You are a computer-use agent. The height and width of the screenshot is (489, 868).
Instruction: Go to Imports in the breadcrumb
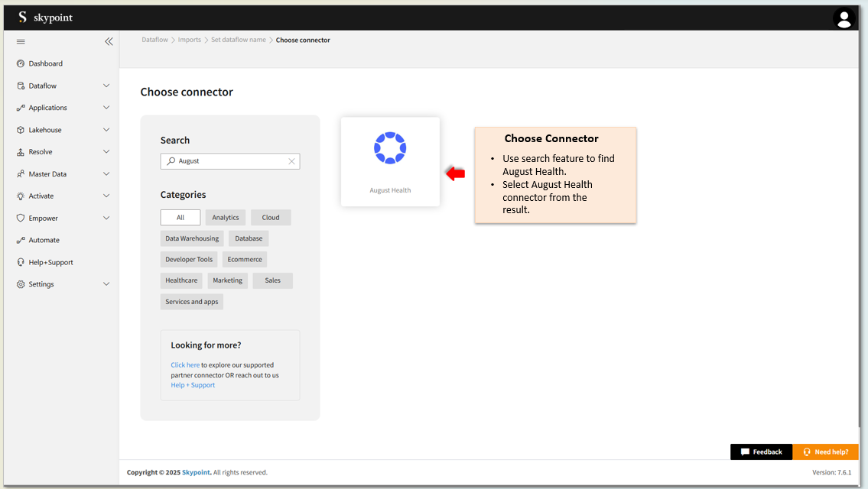(x=190, y=40)
